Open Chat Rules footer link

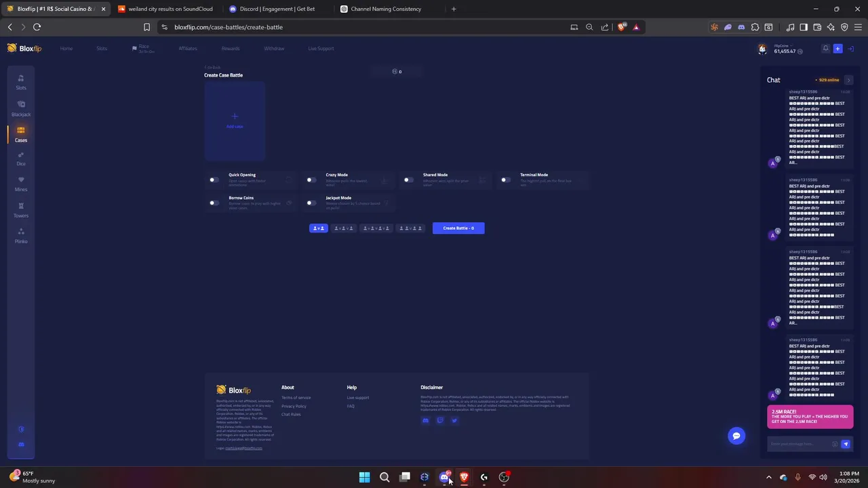[x=291, y=414]
